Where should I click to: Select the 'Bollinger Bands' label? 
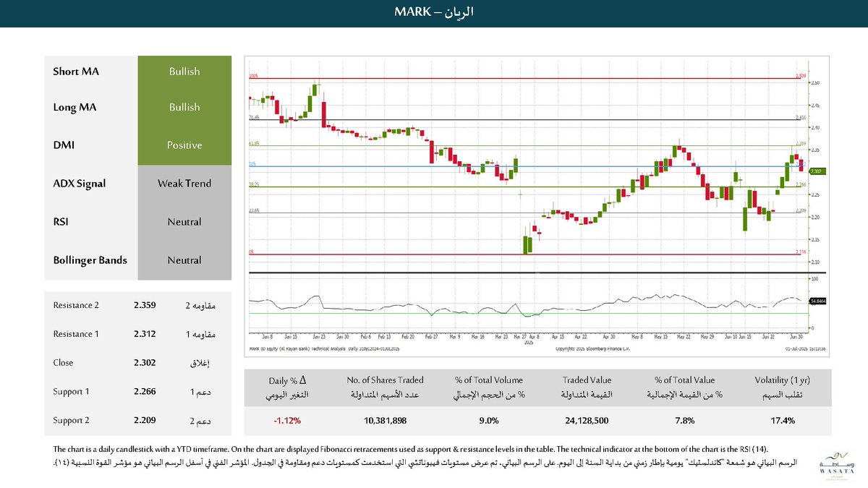(x=90, y=260)
